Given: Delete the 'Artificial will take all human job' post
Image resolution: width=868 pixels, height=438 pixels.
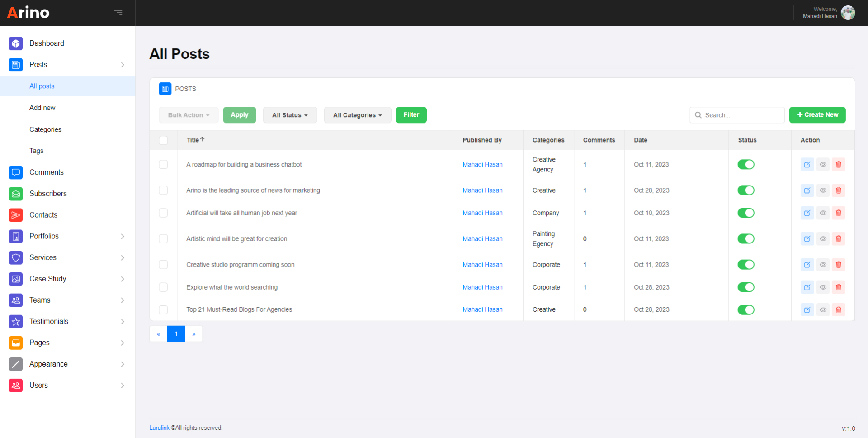Looking at the screenshot, I should pyautogui.click(x=838, y=213).
